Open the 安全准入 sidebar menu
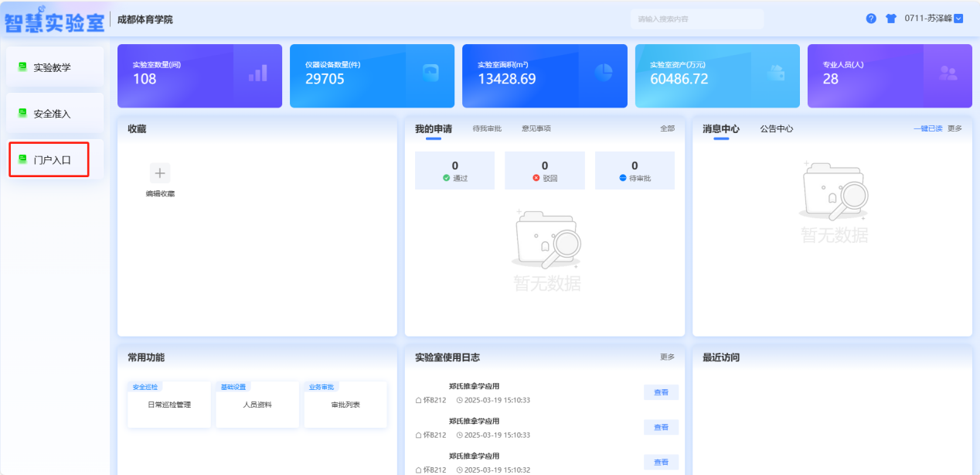The width and height of the screenshot is (980, 475). [52, 114]
